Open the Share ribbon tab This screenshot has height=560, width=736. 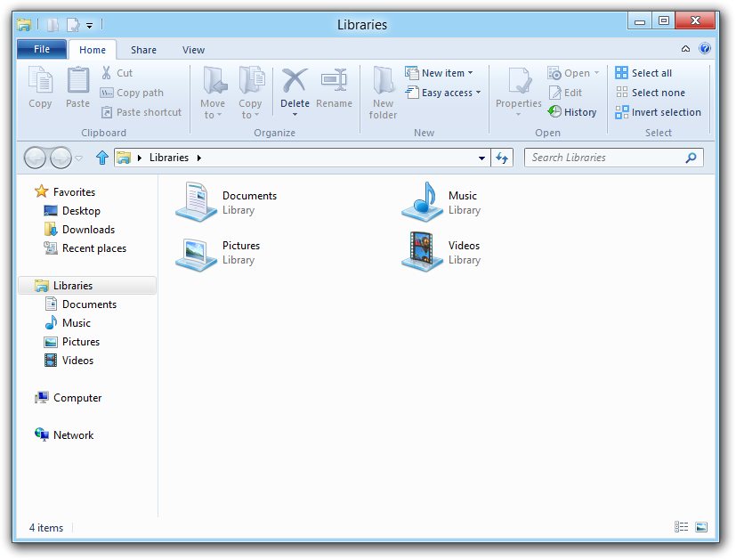(x=143, y=50)
